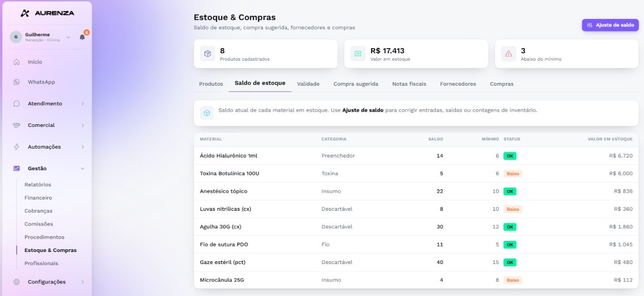Click the R$ 17.413 total value
This screenshot has height=296, width=644.
388,50
